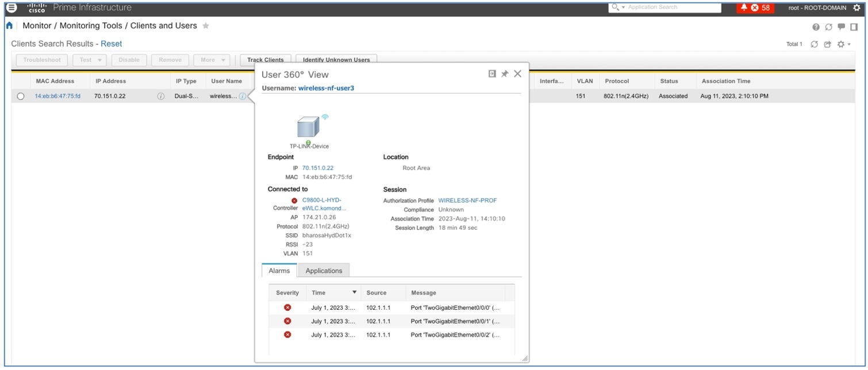Click the favorite star beside Clients and Users
868x370 pixels.
[x=206, y=25]
